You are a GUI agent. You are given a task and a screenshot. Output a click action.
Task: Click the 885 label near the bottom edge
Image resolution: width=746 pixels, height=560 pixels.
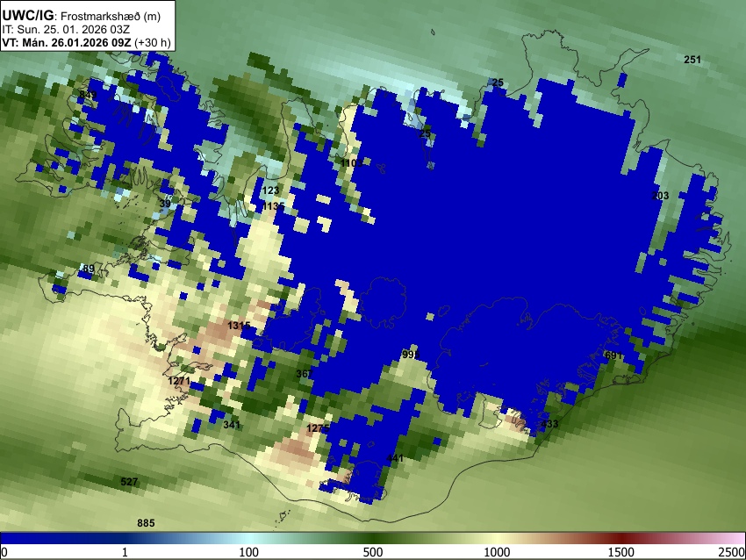[146, 523]
